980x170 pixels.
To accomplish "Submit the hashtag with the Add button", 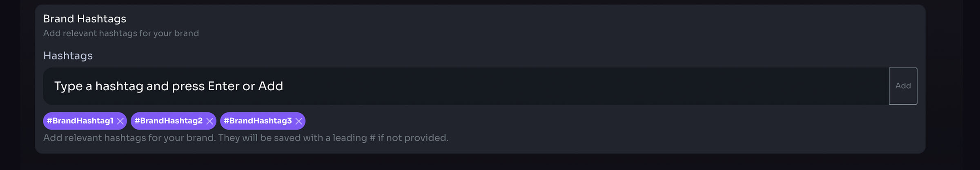I will [x=903, y=86].
